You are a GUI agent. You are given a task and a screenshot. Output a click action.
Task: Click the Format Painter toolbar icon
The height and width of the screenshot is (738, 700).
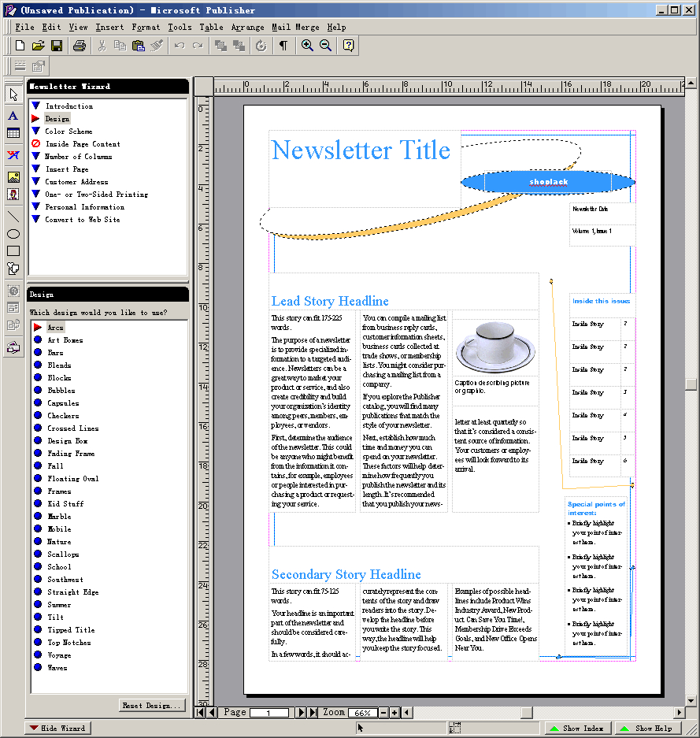tap(157, 46)
